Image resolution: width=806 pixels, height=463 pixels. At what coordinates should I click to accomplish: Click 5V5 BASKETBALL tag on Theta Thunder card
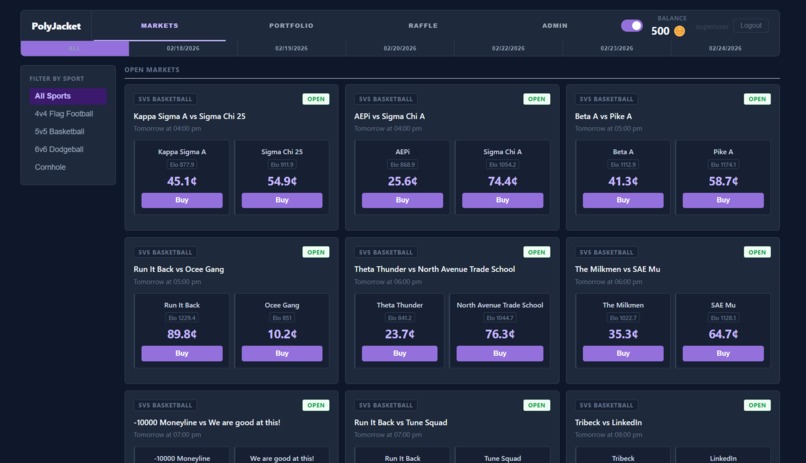(x=386, y=252)
